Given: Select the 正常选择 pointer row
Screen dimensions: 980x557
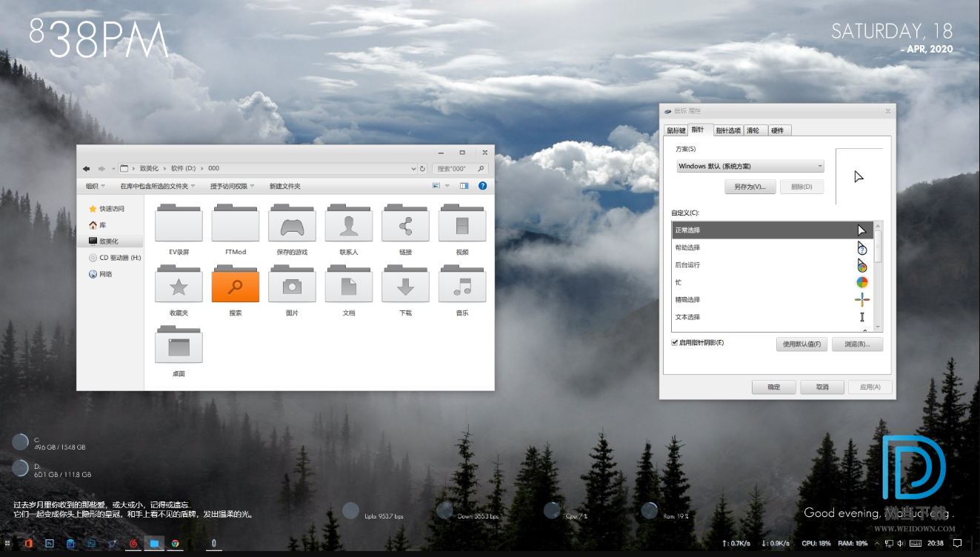Looking at the screenshot, I should 773,230.
